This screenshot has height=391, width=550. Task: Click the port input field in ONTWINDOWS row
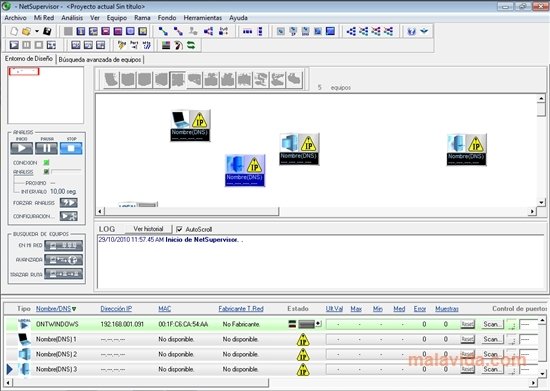[529, 324]
